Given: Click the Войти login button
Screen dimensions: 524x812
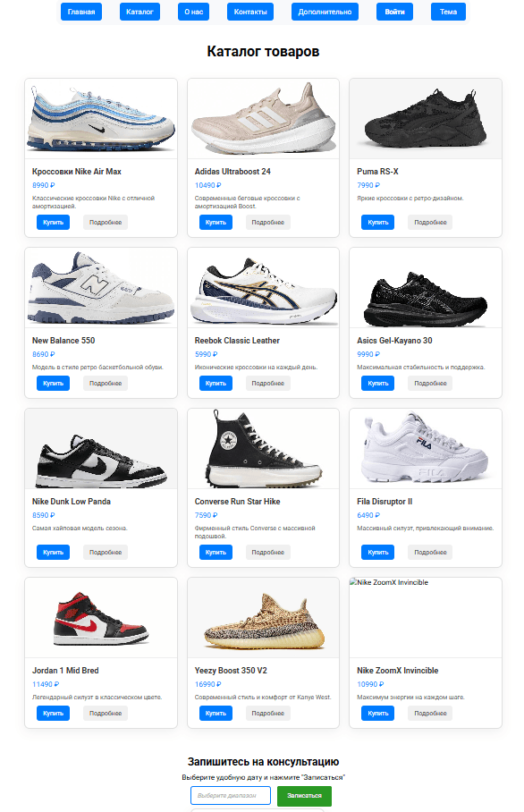Looking at the screenshot, I should tap(394, 12).
